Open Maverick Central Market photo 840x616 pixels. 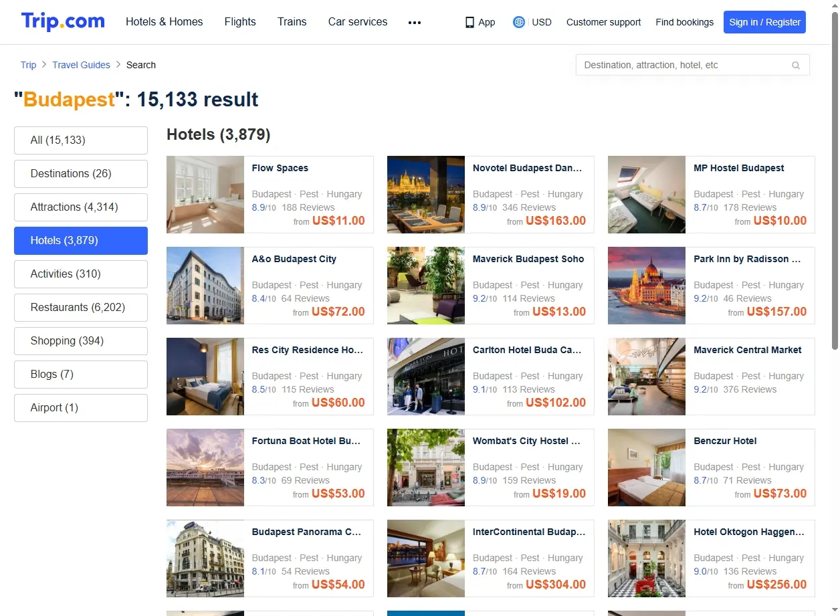click(647, 377)
